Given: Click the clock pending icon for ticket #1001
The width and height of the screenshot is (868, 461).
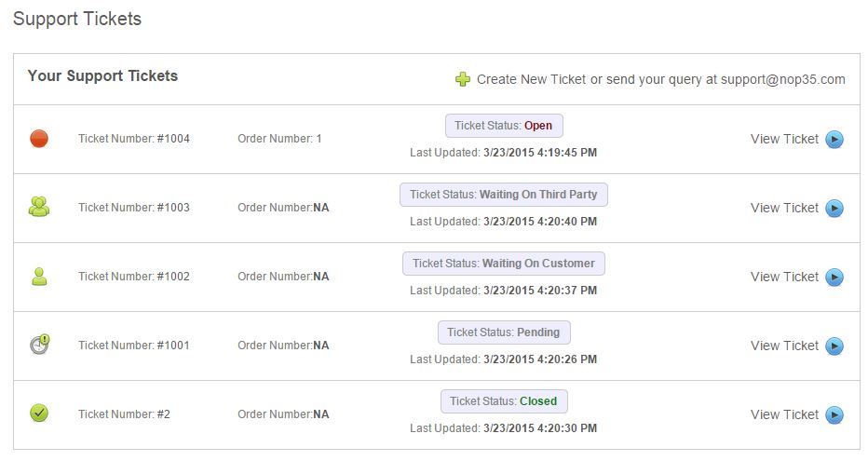Looking at the screenshot, I should 38,345.
